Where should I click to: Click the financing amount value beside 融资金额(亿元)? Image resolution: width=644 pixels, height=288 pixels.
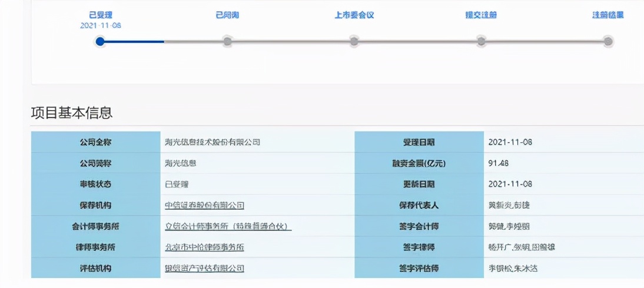(x=499, y=163)
